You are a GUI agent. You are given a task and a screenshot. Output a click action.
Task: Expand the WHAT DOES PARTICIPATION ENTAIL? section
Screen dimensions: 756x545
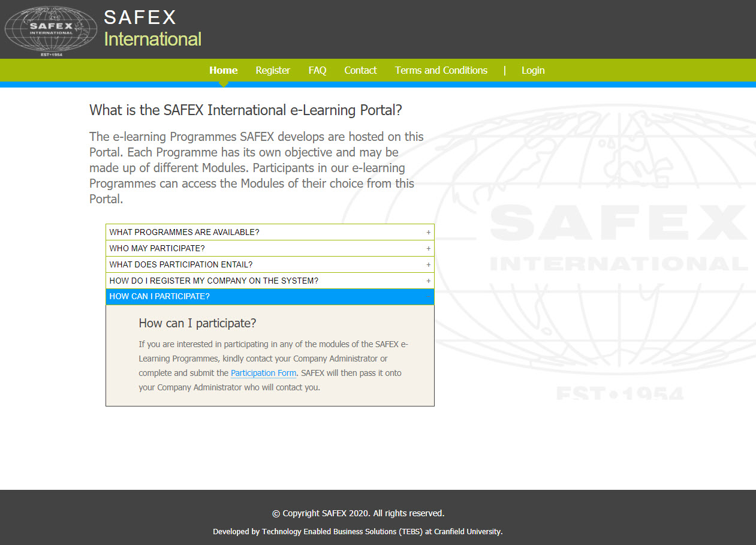coord(180,264)
